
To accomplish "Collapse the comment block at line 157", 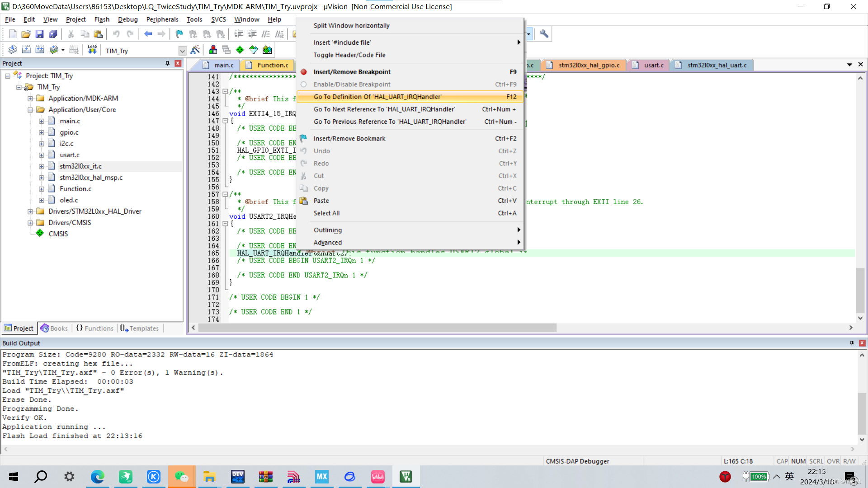I will click(225, 194).
